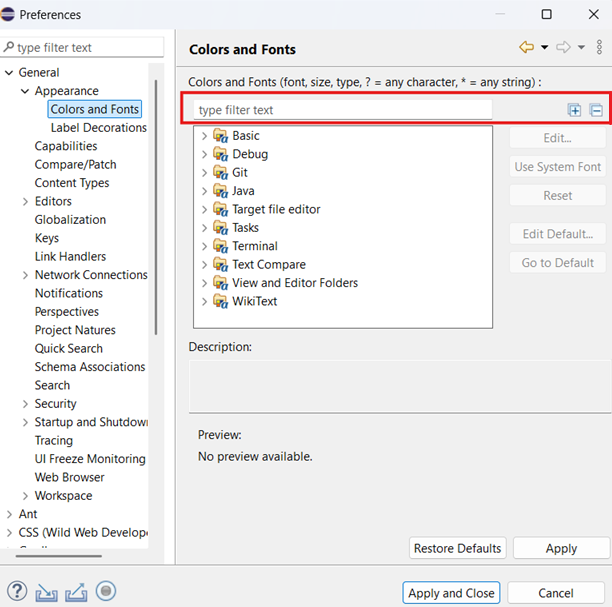This screenshot has width=612, height=607.
Task: Click the Export preferences icon
Action: [x=76, y=592]
